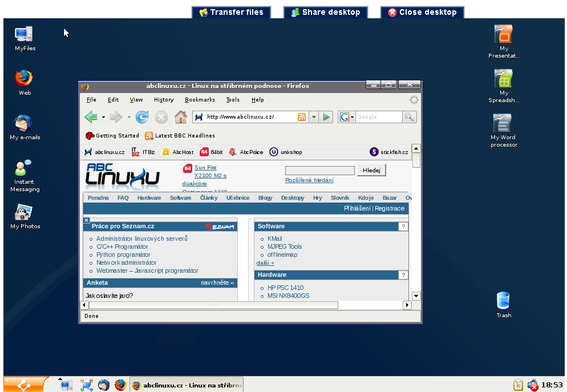Viewport: 567px width, 392px height.
Task: Click the Registrace link
Action: click(x=390, y=208)
